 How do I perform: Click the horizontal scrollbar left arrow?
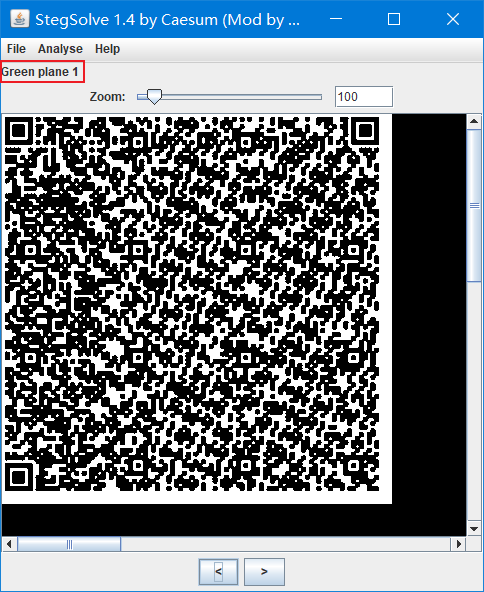click(x=9, y=544)
